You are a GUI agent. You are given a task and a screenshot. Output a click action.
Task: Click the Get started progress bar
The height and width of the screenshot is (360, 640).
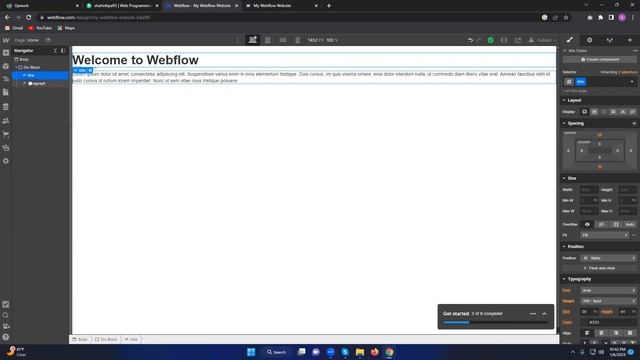coord(496,322)
